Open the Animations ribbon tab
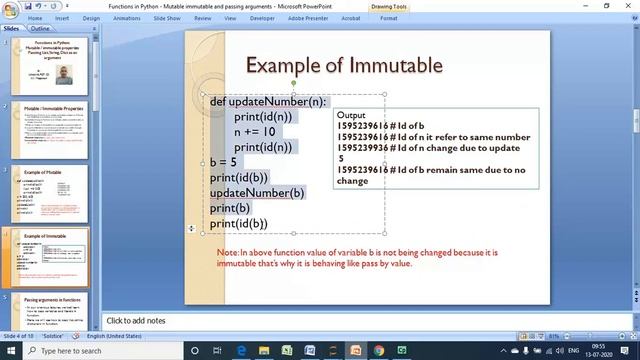This screenshot has height=360, width=640. click(127, 18)
